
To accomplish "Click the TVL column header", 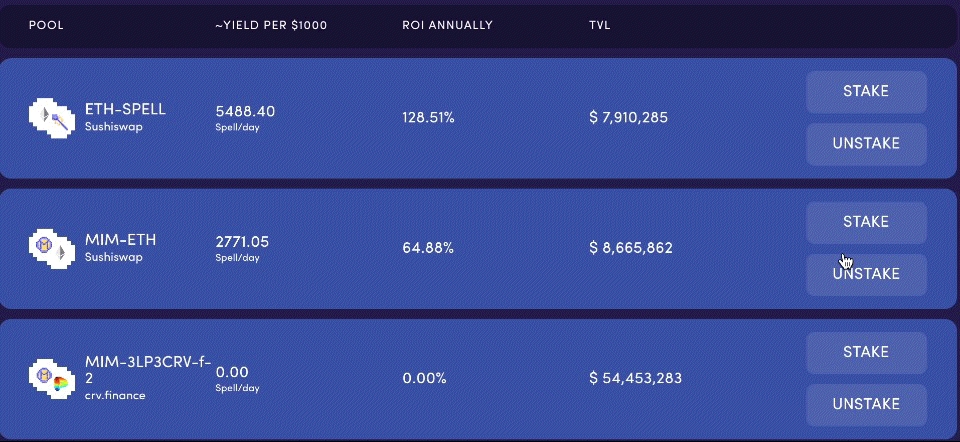I will click(600, 25).
